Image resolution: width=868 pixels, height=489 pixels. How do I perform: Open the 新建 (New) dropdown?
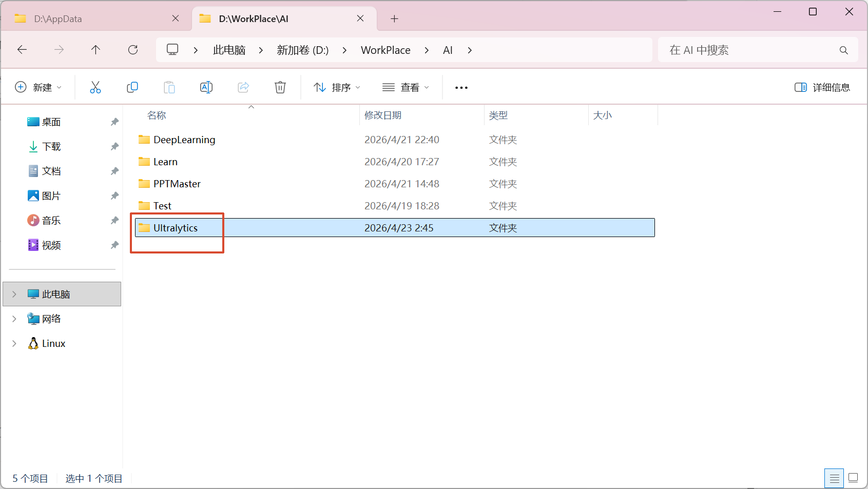pyautogui.click(x=38, y=87)
